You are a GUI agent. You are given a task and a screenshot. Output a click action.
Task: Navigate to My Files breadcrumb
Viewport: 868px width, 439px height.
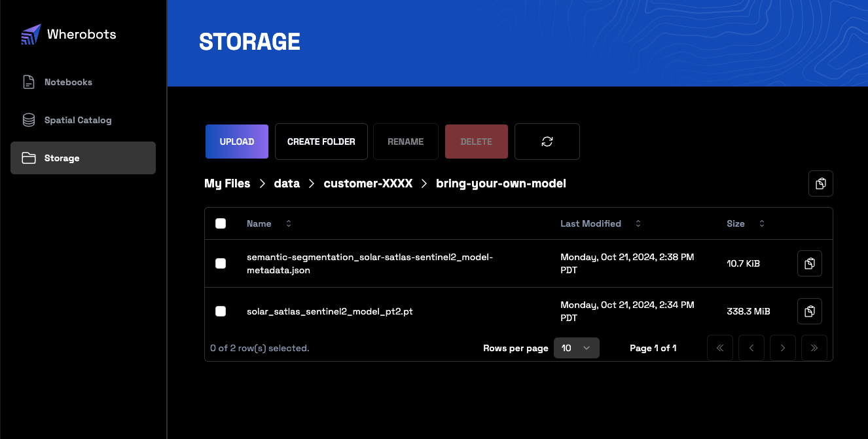click(227, 183)
